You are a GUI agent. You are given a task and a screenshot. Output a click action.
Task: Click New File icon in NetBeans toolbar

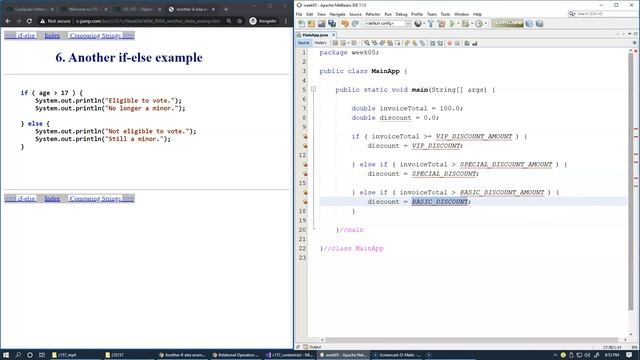(x=302, y=24)
